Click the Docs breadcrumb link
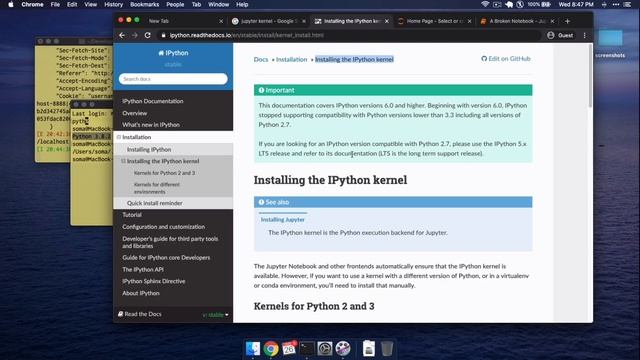 261,60
